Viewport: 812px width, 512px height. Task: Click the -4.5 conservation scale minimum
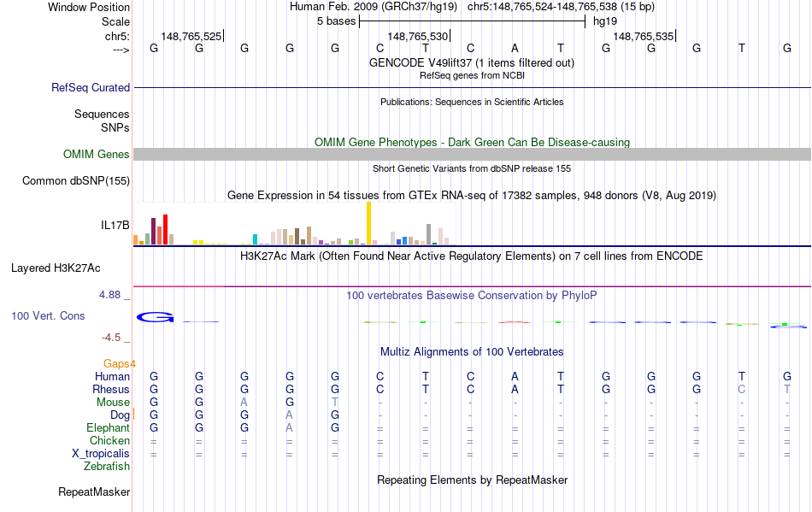[111, 338]
